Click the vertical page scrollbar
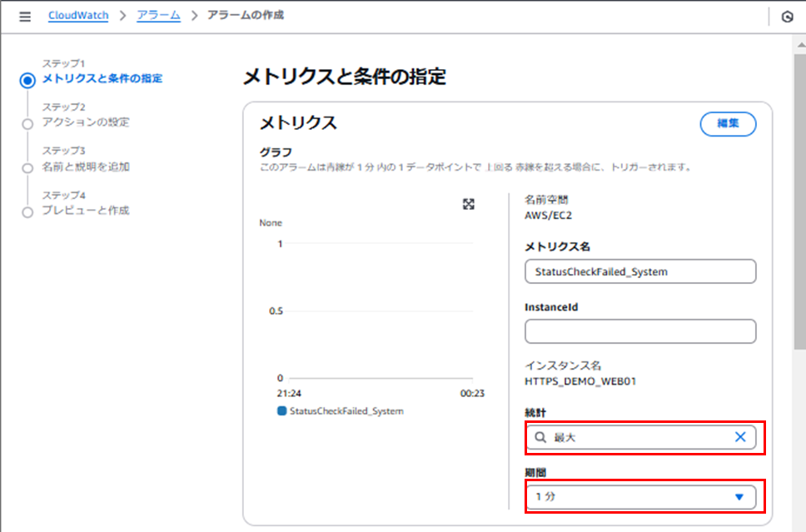The width and height of the screenshot is (806, 532). click(800, 201)
